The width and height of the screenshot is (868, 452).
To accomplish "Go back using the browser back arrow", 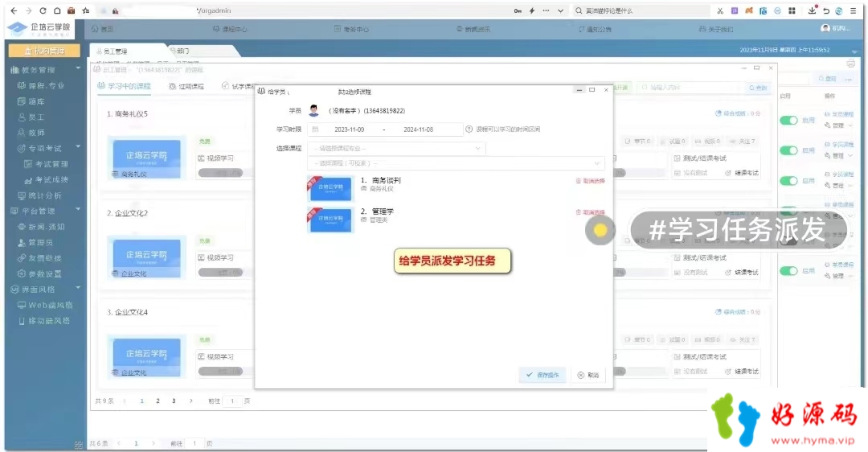I will pos(14,10).
